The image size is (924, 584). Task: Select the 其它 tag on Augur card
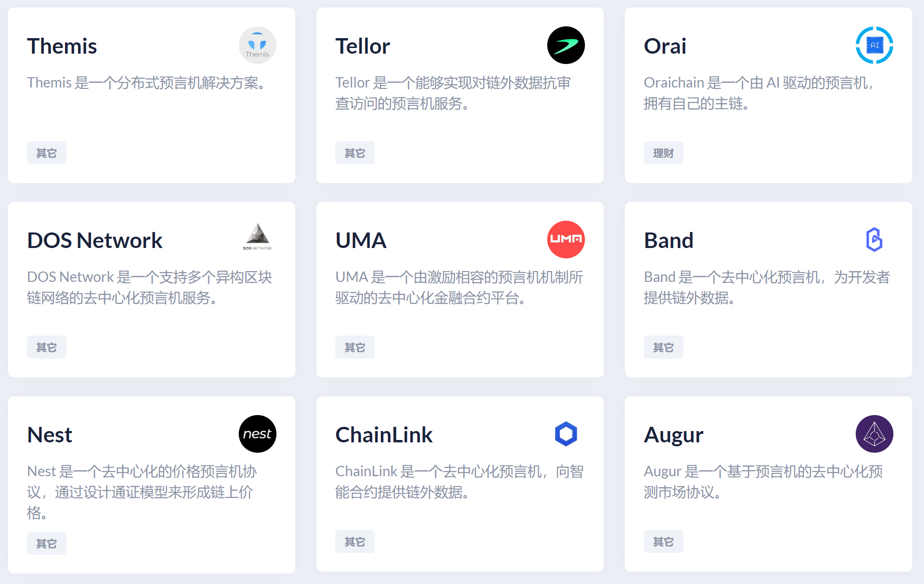click(664, 542)
